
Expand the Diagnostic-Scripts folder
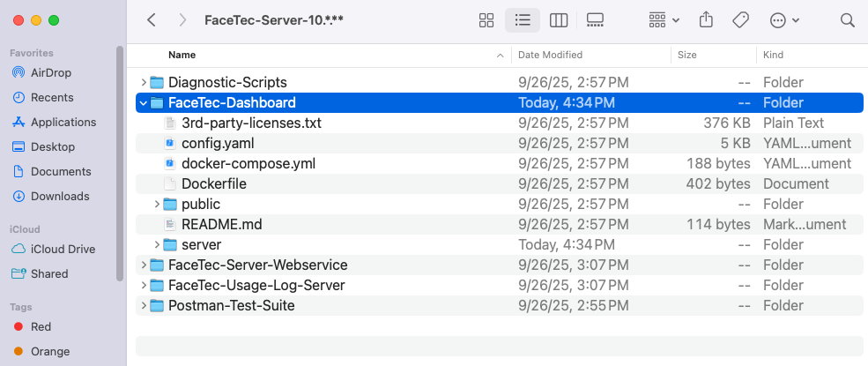coord(143,83)
